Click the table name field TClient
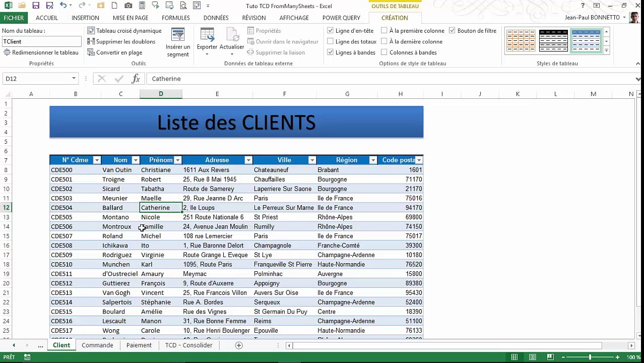The height and width of the screenshot is (363, 644). tap(41, 41)
